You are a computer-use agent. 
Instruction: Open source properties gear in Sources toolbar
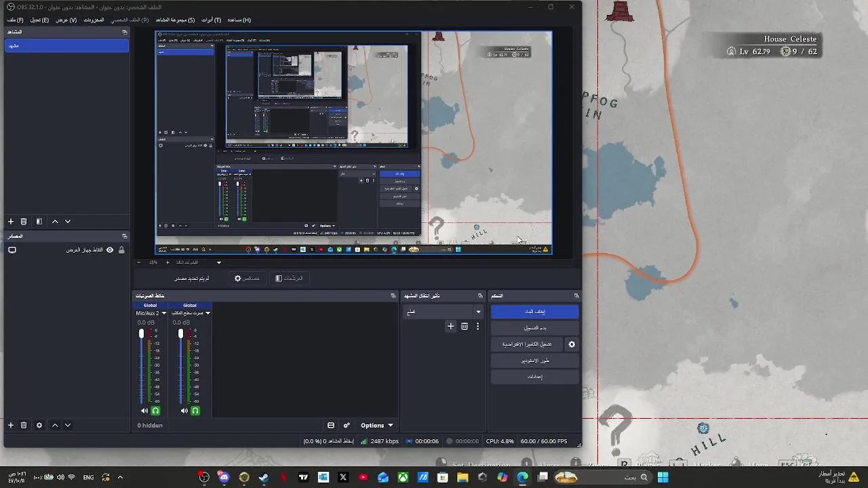click(x=39, y=426)
